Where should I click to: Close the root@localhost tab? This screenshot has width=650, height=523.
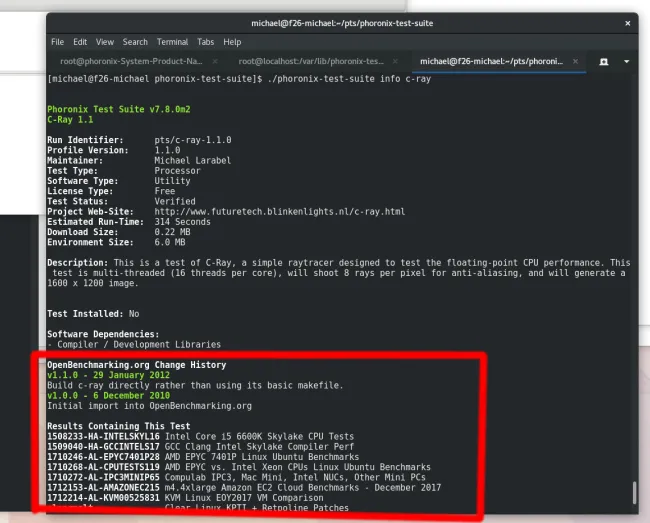click(x=395, y=61)
